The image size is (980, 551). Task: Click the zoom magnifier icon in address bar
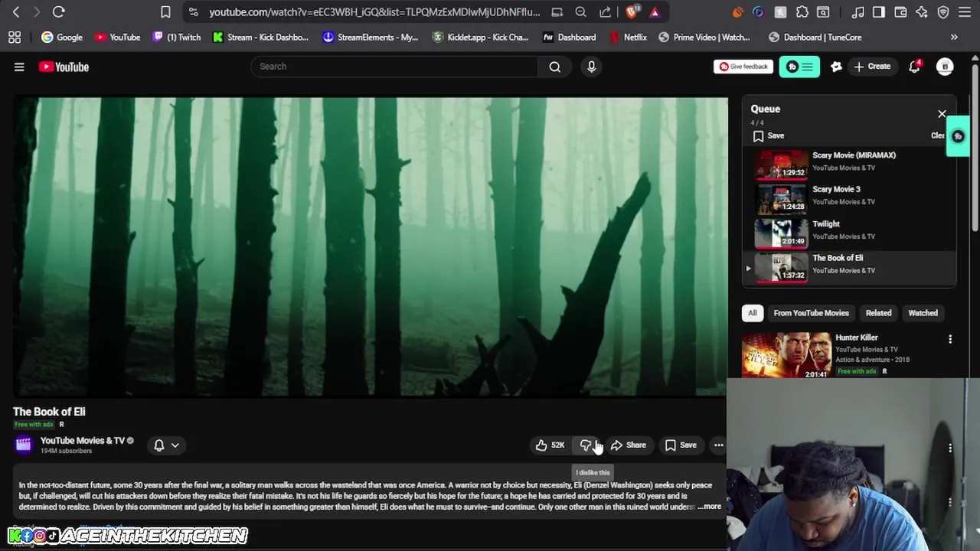point(580,11)
